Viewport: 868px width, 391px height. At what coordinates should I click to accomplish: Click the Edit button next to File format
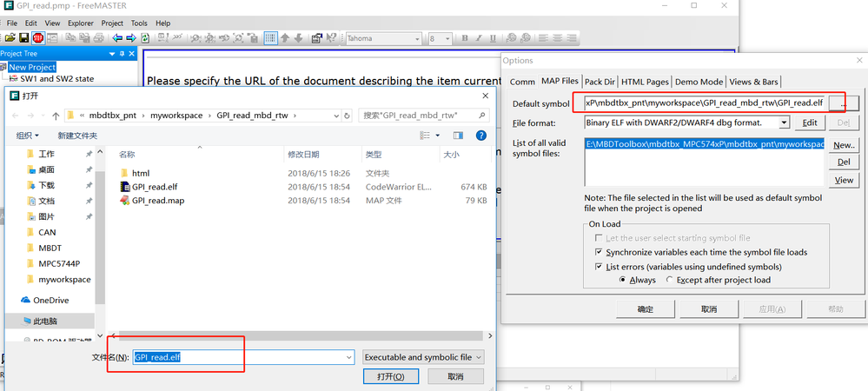coord(809,123)
